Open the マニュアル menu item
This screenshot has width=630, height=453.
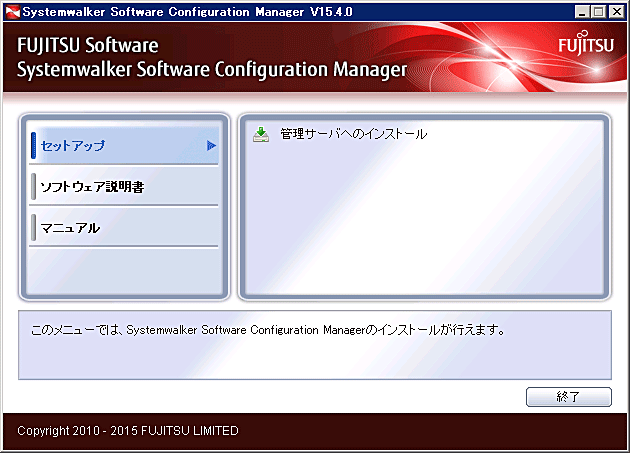124,228
